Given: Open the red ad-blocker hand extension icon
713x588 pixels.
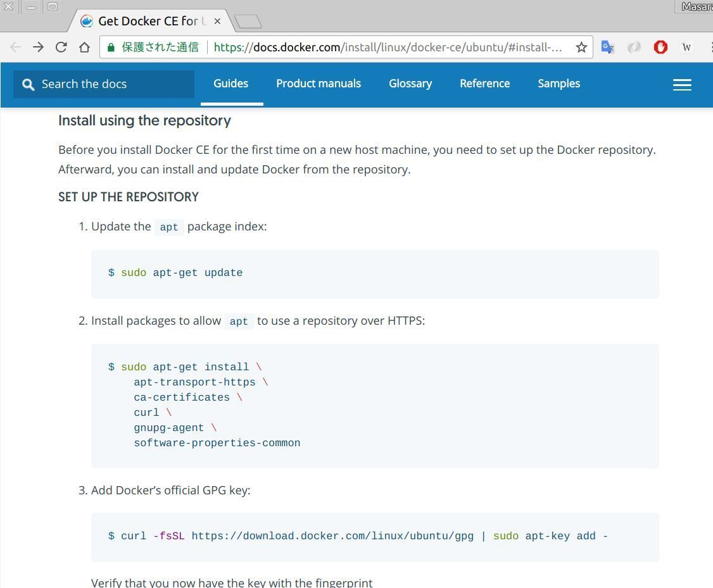Looking at the screenshot, I should pyautogui.click(x=660, y=47).
